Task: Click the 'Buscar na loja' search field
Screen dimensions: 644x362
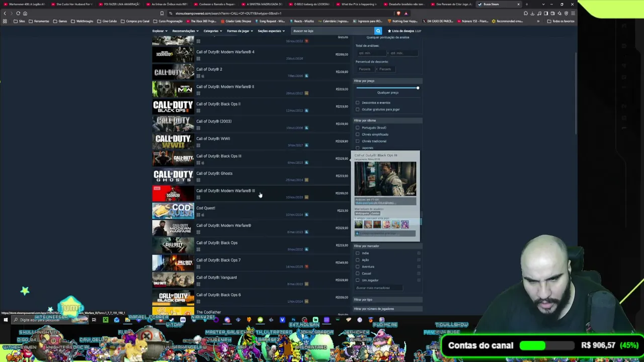Action: pos(333,31)
